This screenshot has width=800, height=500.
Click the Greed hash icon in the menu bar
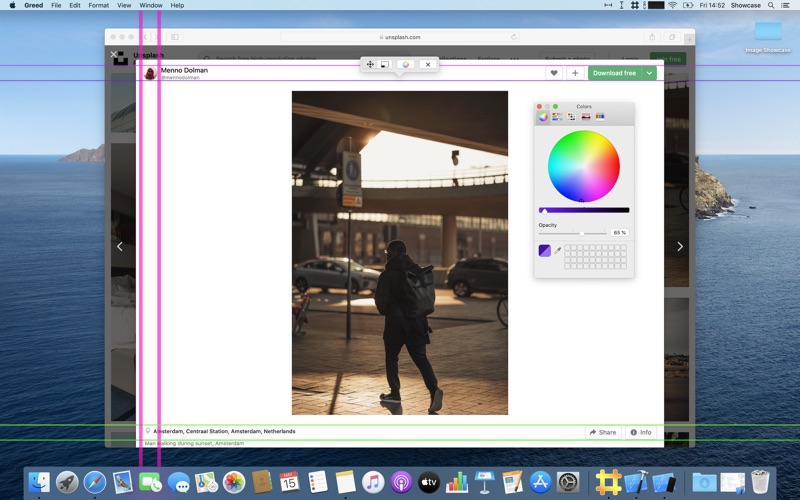[635, 5]
